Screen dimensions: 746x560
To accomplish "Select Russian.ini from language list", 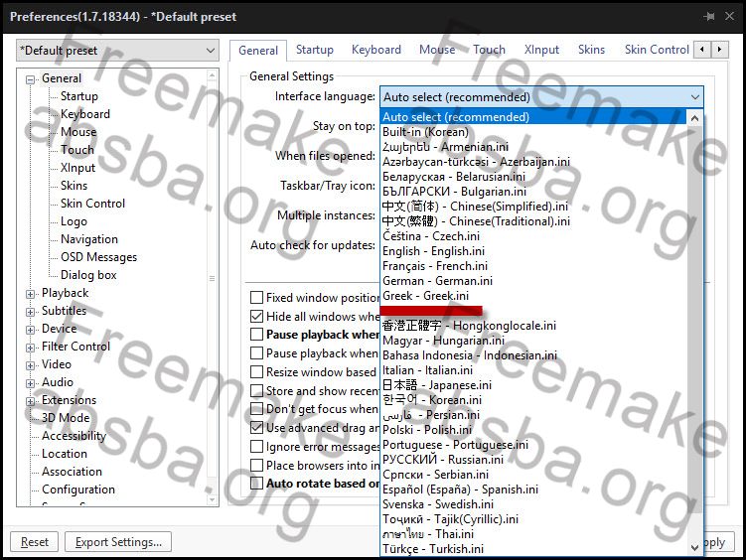I will pos(533,460).
